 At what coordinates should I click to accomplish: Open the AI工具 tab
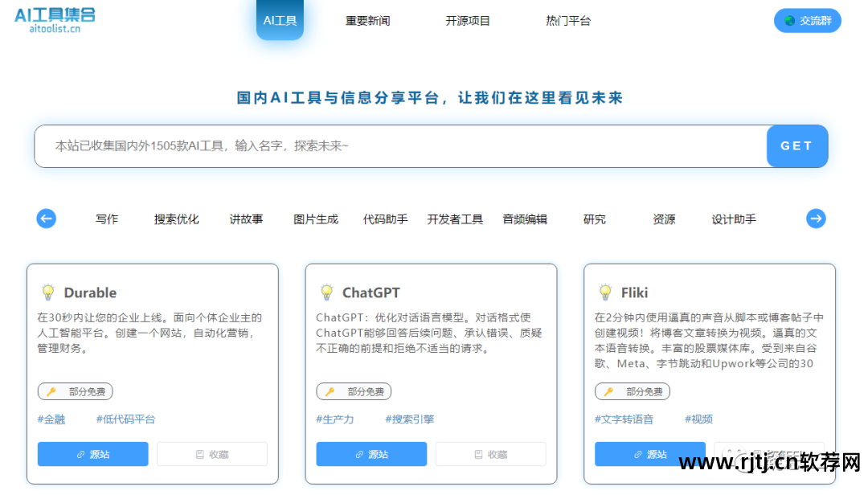click(280, 20)
